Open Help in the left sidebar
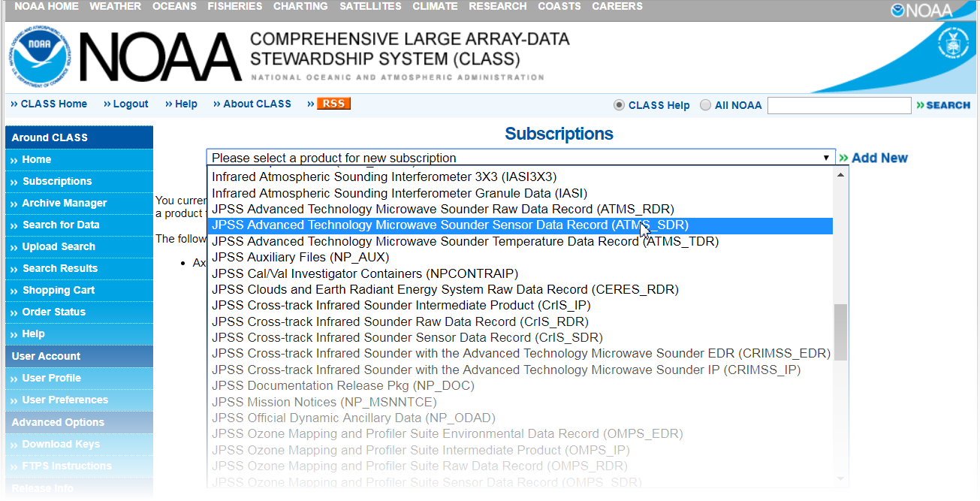 click(x=79, y=333)
